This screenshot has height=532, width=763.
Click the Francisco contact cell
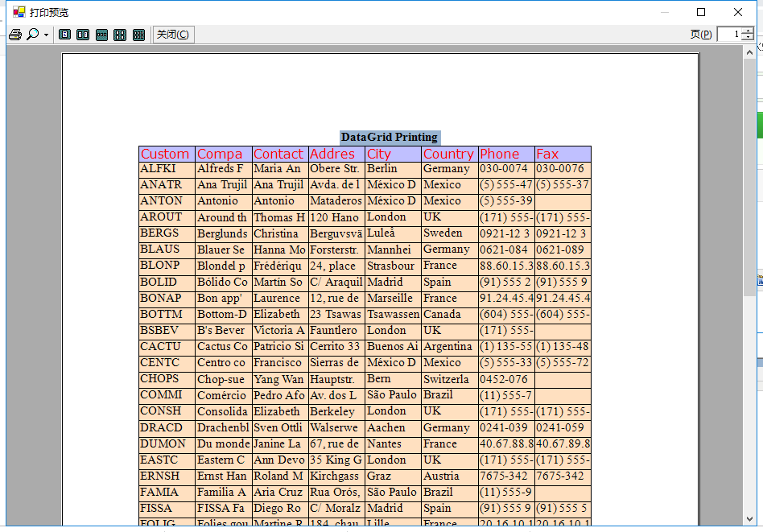pos(280,363)
